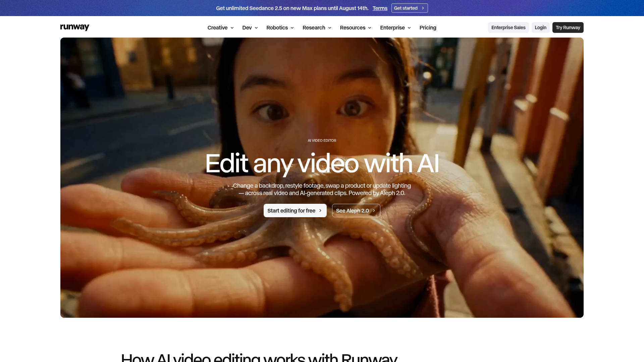Click Get started in the banner

410,8
